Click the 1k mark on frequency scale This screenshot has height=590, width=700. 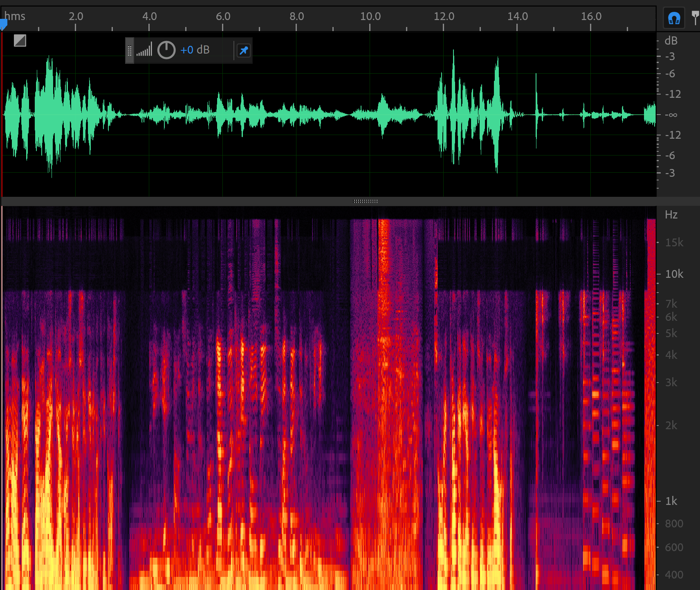pyautogui.click(x=671, y=501)
